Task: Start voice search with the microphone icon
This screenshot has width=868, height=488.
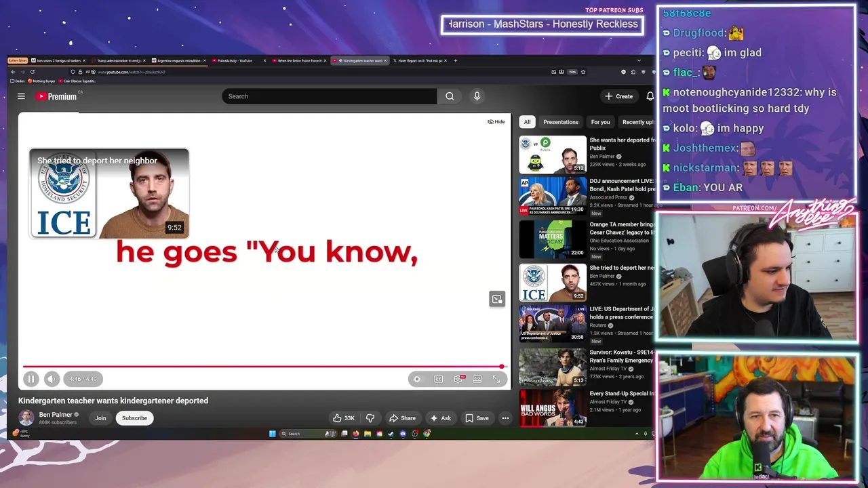Action: pyautogui.click(x=477, y=96)
